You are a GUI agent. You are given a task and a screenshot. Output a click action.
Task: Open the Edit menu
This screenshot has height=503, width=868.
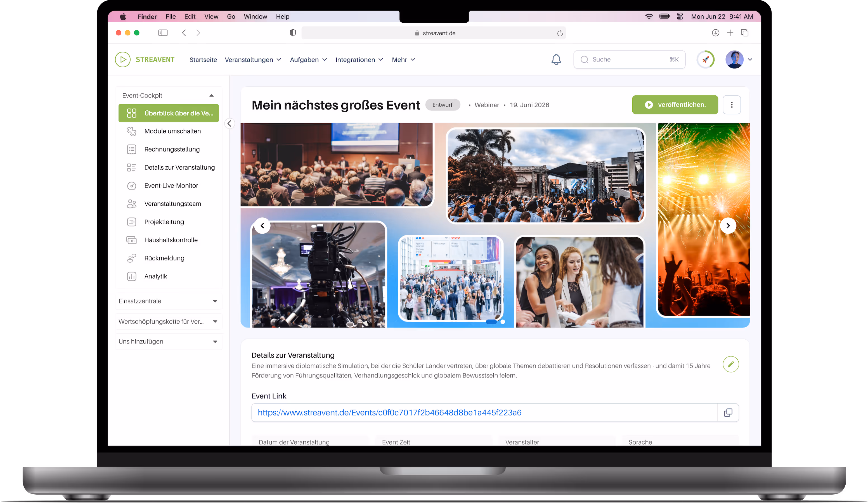(x=190, y=16)
